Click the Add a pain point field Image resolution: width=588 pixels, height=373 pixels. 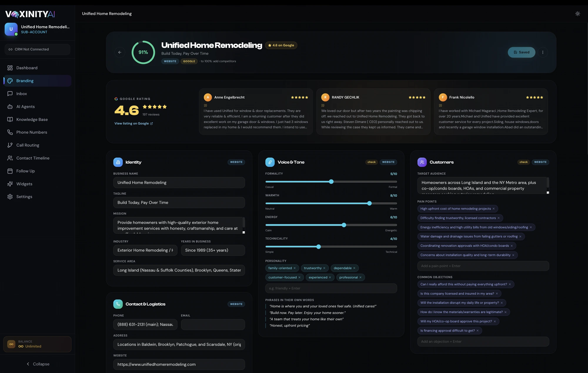click(483, 266)
